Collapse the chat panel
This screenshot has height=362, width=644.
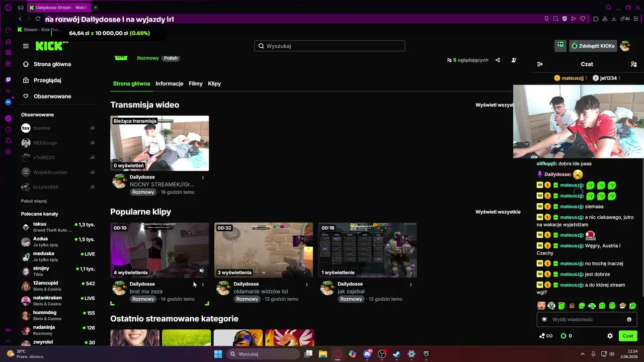pos(540,64)
